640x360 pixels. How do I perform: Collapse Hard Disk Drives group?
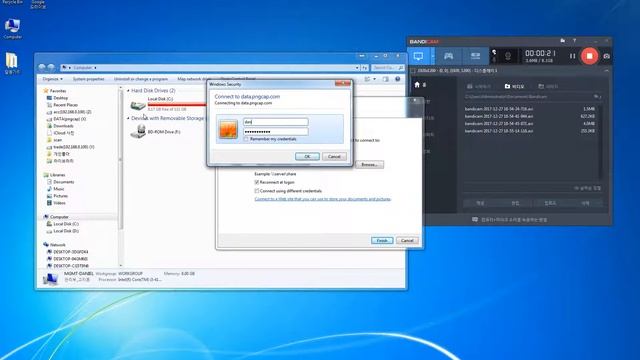point(128,91)
